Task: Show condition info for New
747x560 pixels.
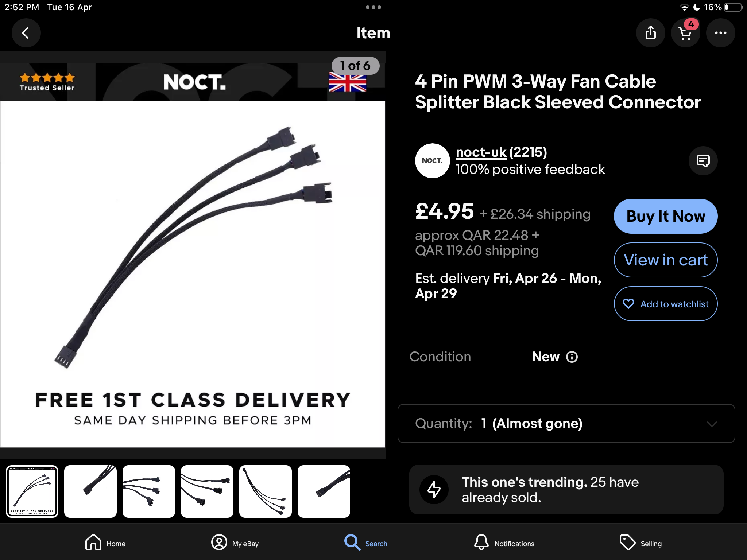Action: 572,357
